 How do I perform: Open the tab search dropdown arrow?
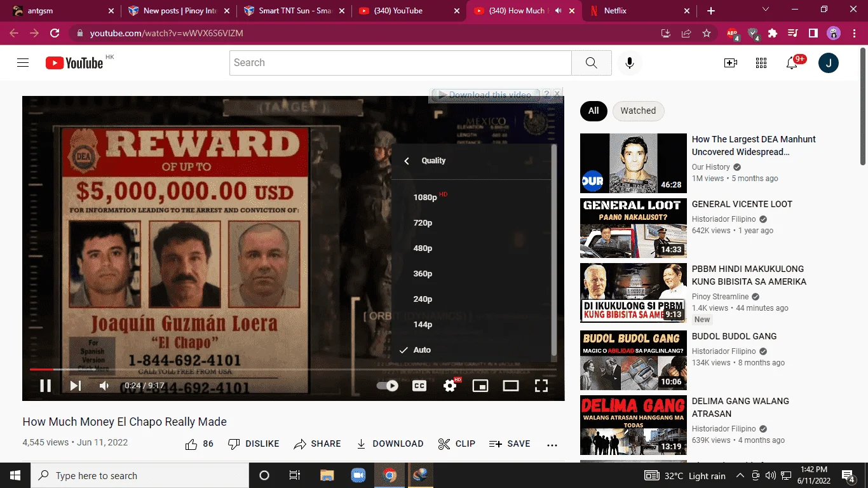coord(765,10)
